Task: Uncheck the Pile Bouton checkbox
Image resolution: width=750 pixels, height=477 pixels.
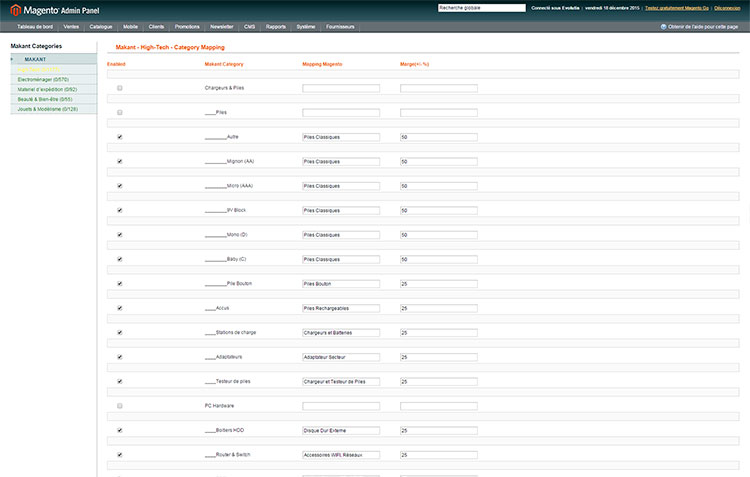Action: click(x=120, y=284)
